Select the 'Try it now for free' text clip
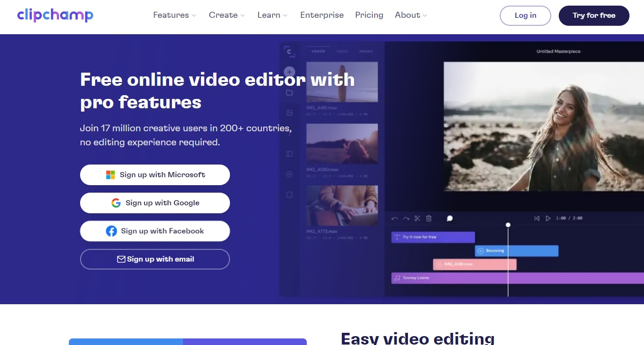This screenshot has width=644, height=345. [x=433, y=237]
